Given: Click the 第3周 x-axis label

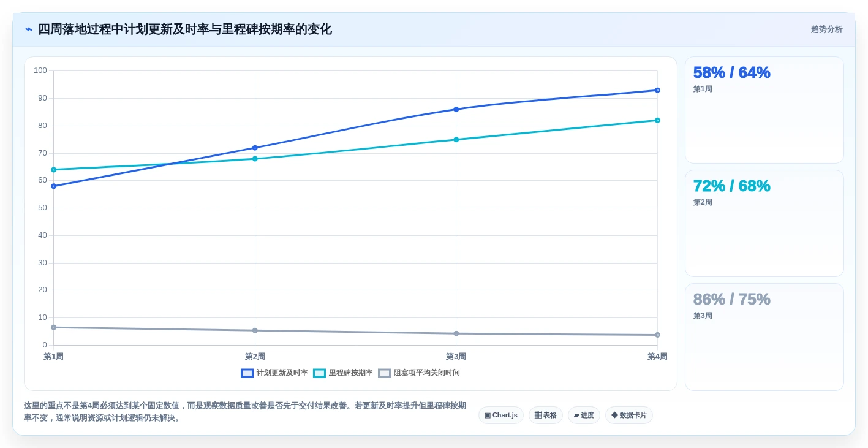Looking at the screenshot, I should pyautogui.click(x=456, y=357).
